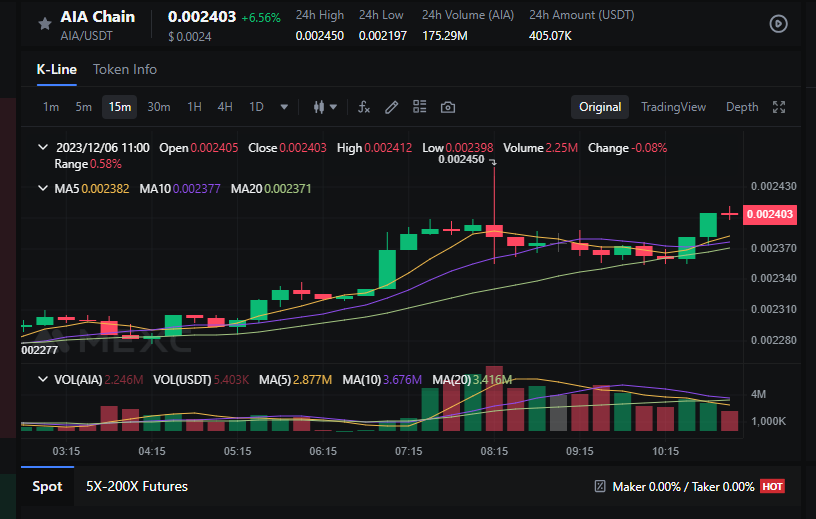816x519 pixels.
Task: Open the chart layout grid settings
Action: [x=419, y=107]
